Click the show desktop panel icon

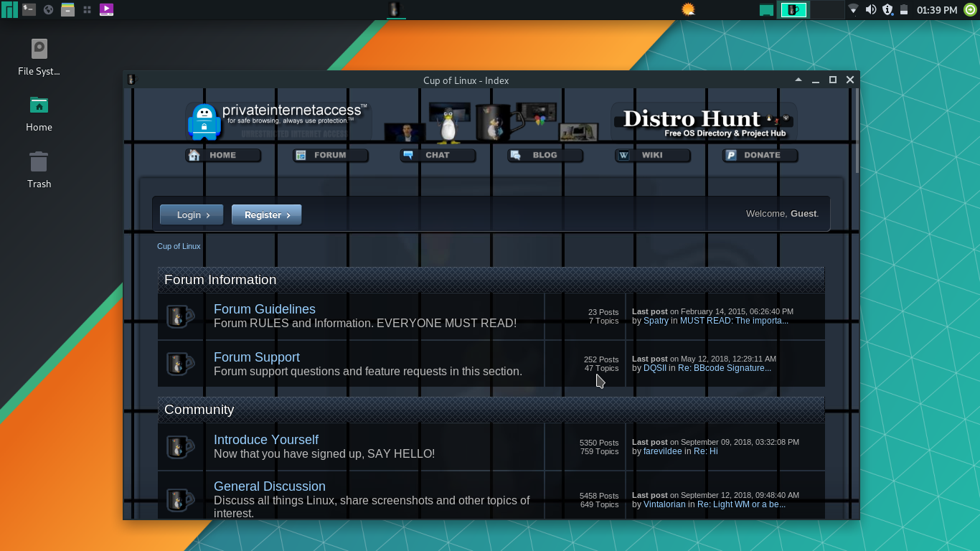767,10
